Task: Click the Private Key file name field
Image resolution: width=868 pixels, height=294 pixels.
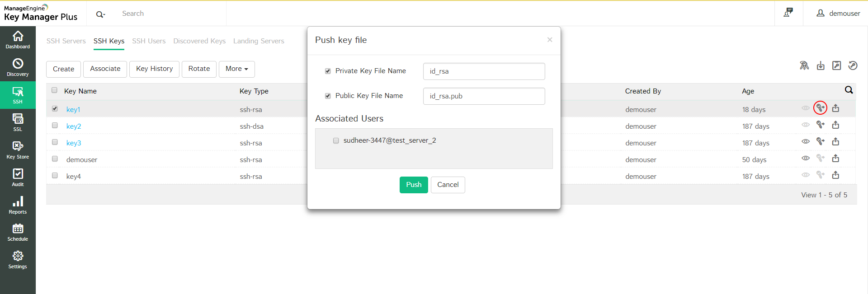Action: point(484,71)
